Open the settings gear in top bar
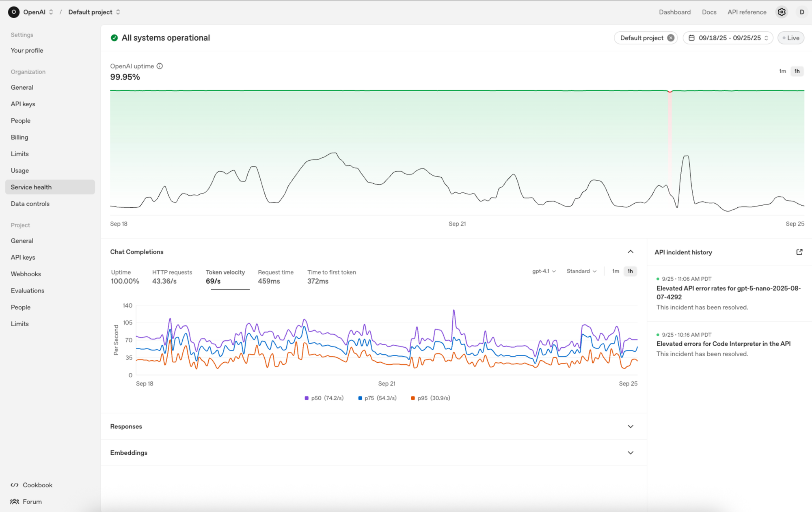This screenshot has width=812, height=512. (x=782, y=12)
